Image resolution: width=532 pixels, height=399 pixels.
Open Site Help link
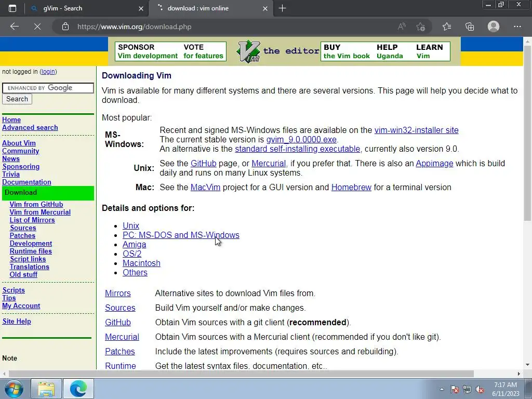[17, 322]
